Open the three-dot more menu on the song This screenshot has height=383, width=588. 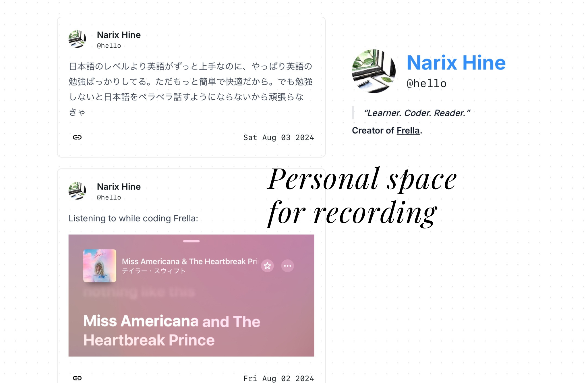(x=287, y=266)
